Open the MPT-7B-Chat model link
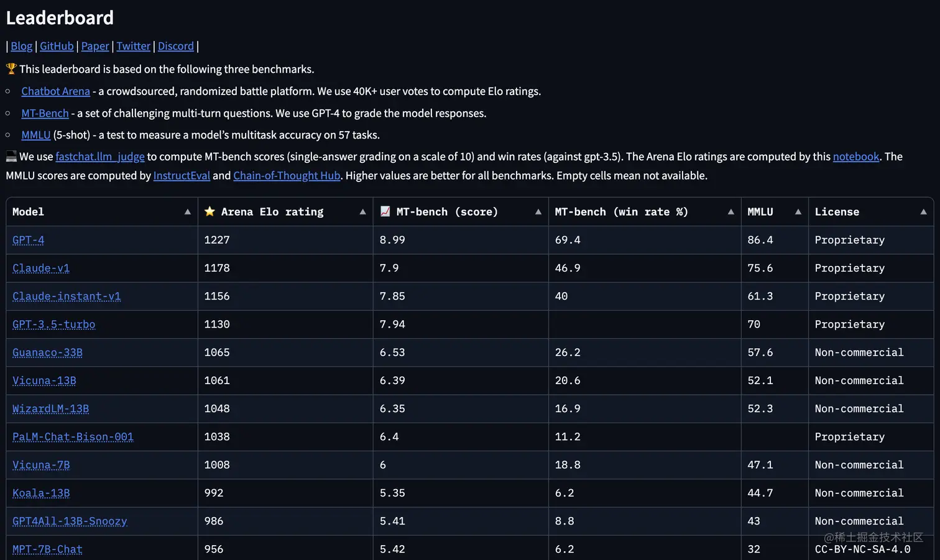The width and height of the screenshot is (940, 560). (47, 549)
